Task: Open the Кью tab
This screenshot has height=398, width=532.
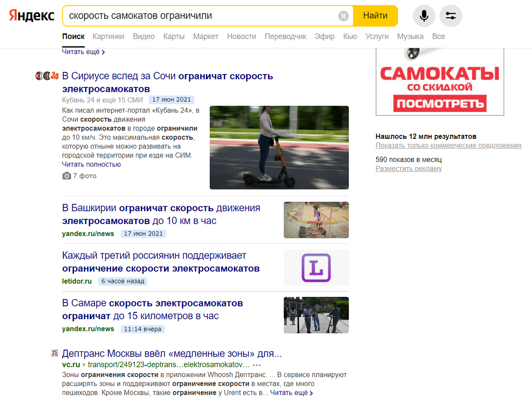Action: click(x=350, y=36)
